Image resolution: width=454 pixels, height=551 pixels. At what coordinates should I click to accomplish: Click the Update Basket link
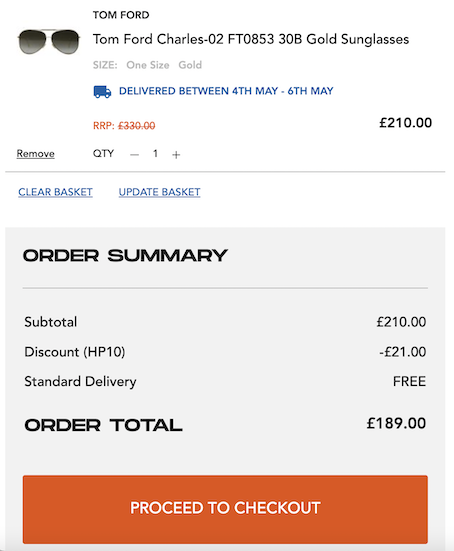[x=160, y=192]
